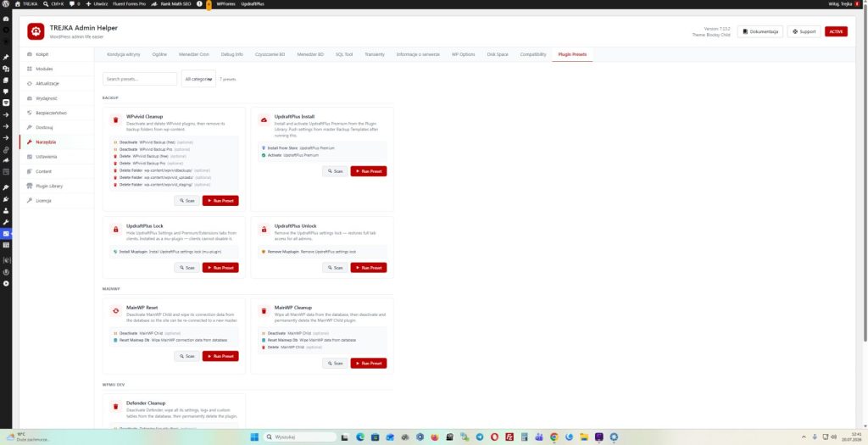Open Dokumentacja button
Image resolution: width=868 pixels, height=445 pixels.
(760, 31)
